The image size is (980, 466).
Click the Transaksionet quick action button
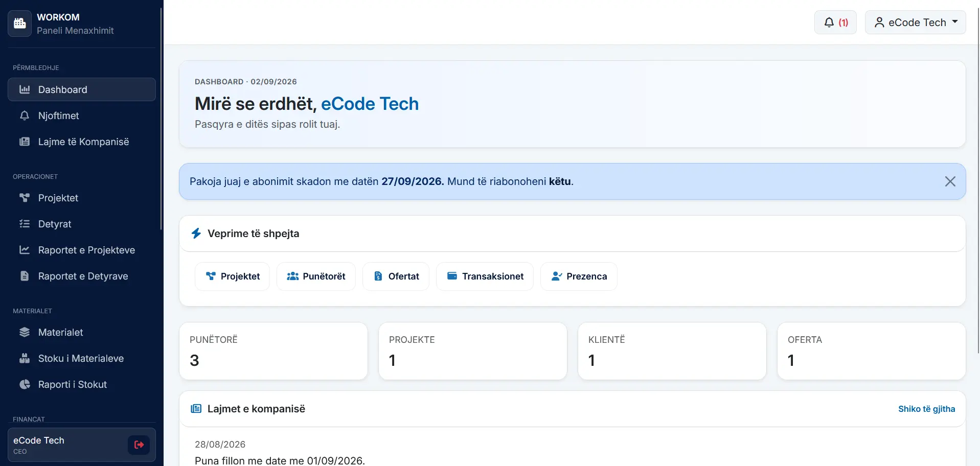485,276
